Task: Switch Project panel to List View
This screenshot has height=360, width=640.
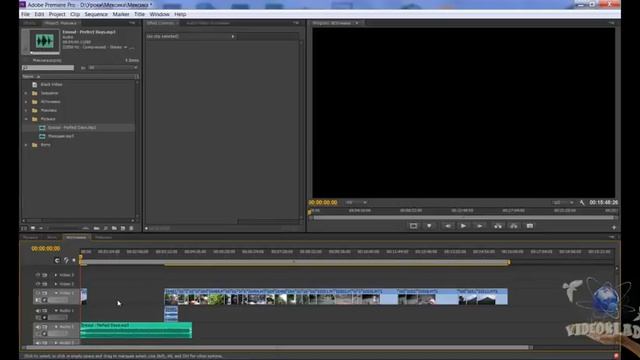Action: (x=24, y=228)
